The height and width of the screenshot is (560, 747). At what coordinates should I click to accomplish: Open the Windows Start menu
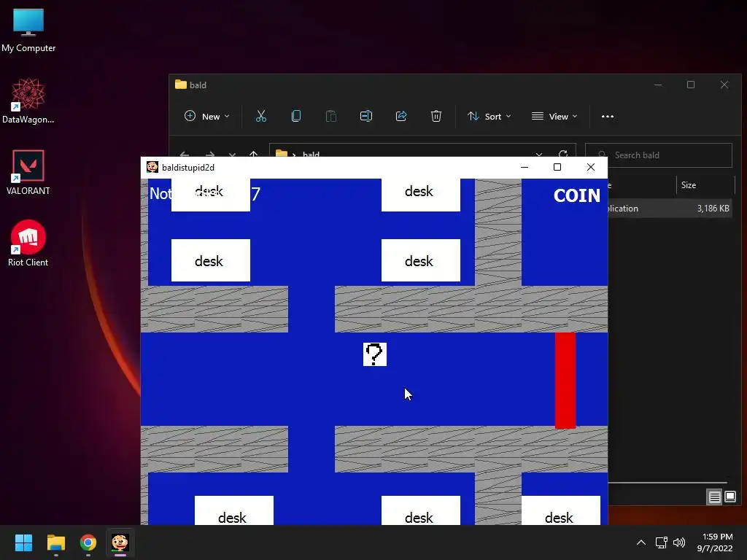(x=23, y=542)
